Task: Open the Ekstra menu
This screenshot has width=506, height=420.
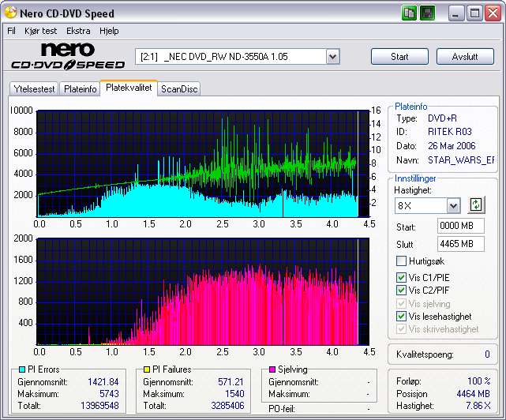Action: click(78, 31)
